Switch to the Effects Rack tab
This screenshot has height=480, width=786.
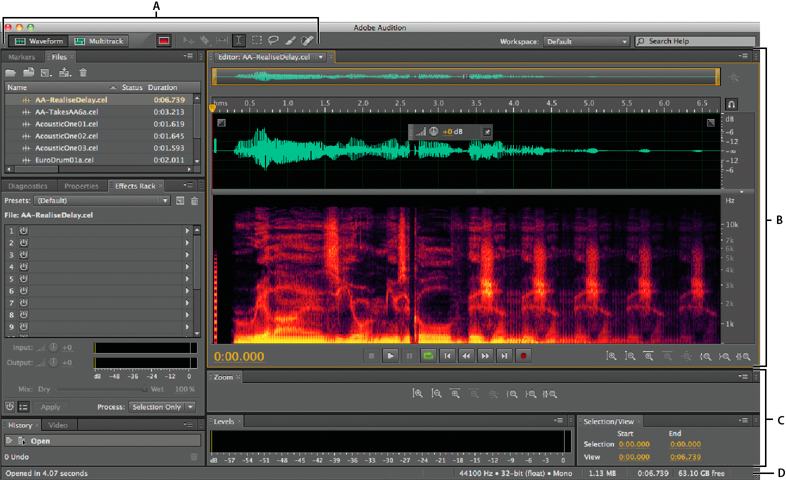[x=135, y=186]
